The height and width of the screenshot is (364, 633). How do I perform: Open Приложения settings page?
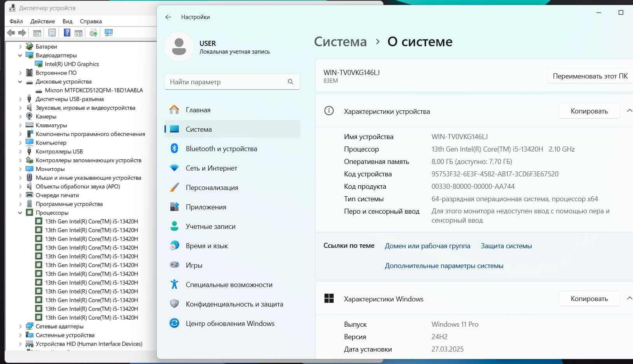click(232, 207)
